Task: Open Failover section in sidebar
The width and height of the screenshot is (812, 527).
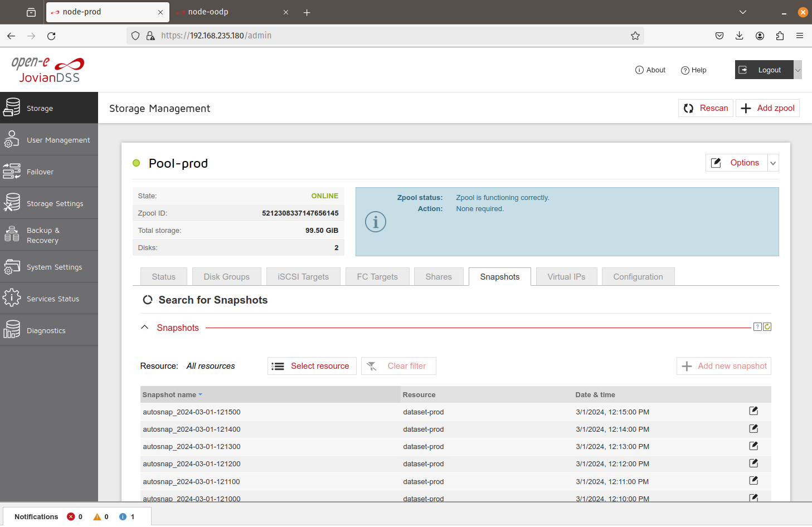Action: 49,172
